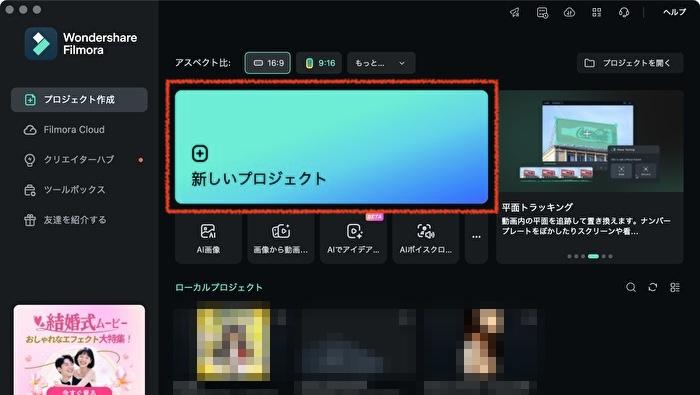
Task: Click the Filmora Cloud sidebar cloud icon
Action: (30, 130)
